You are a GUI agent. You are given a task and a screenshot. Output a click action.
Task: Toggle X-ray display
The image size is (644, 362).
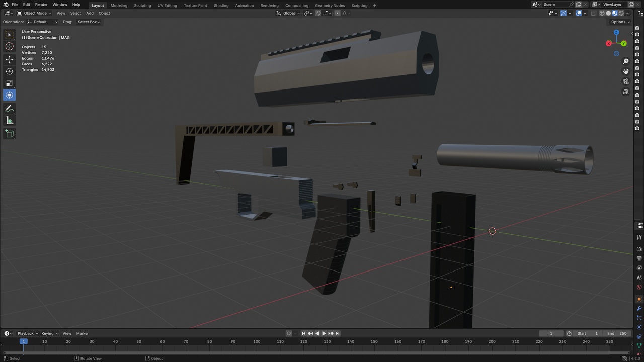coord(594,13)
